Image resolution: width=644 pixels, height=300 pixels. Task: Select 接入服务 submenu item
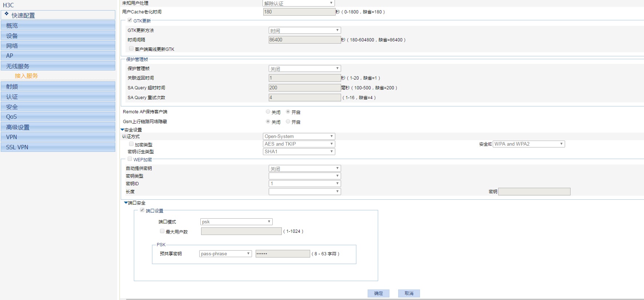point(26,76)
